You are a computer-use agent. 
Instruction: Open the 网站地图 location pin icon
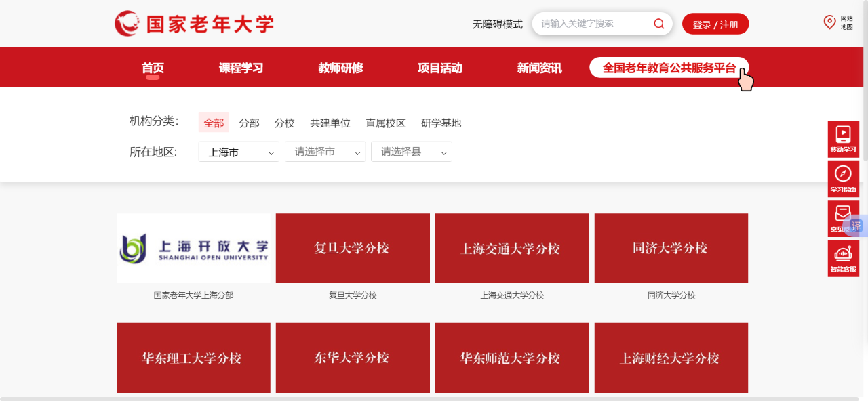[x=829, y=22]
